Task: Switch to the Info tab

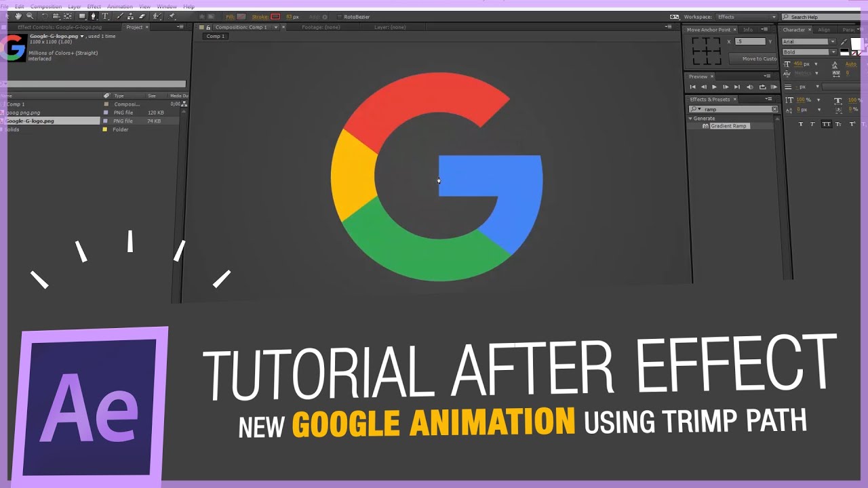Action: tap(748, 30)
